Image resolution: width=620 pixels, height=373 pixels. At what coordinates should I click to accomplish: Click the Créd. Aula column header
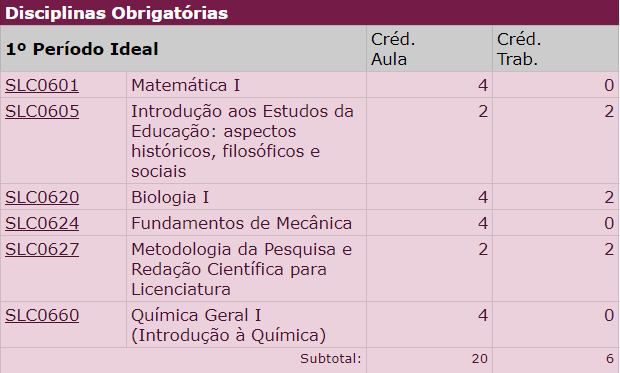393,49
